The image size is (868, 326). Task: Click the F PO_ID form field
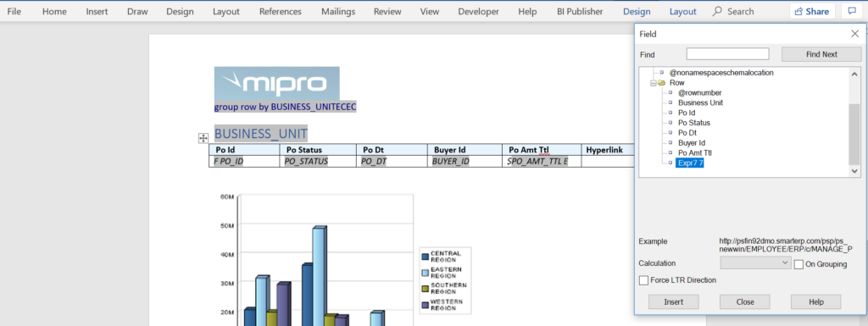pyautogui.click(x=229, y=162)
